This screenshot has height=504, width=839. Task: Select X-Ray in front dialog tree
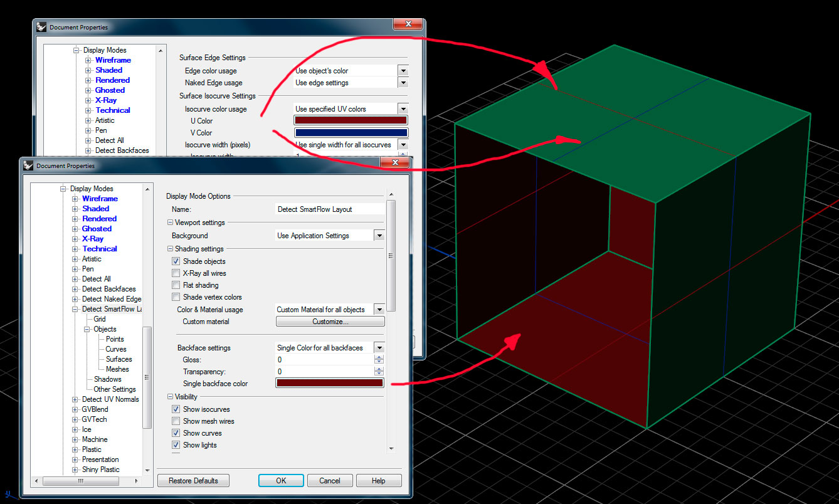[x=93, y=239]
